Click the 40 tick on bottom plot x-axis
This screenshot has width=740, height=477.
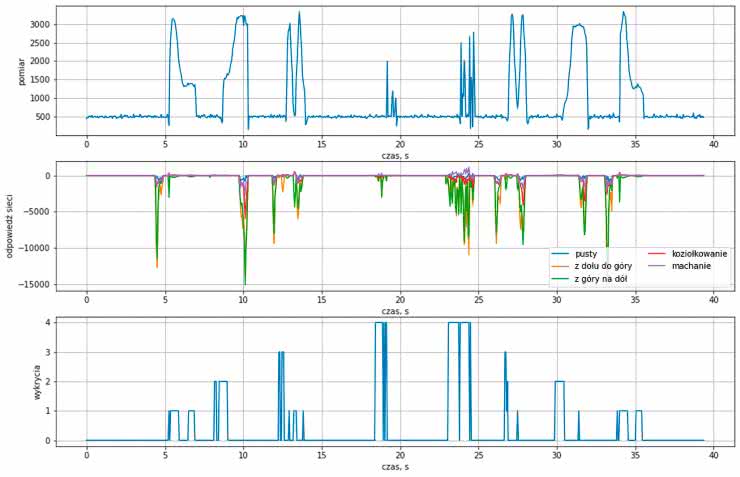point(714,455)
